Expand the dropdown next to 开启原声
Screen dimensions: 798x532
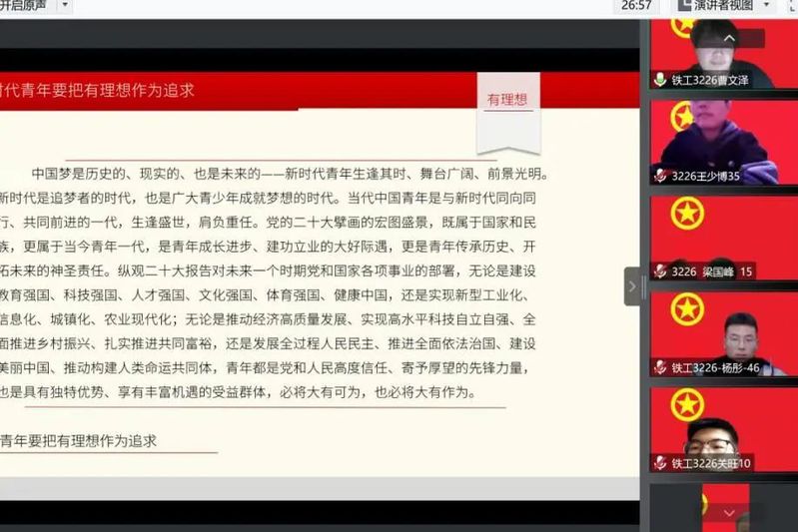coord(65,5)
